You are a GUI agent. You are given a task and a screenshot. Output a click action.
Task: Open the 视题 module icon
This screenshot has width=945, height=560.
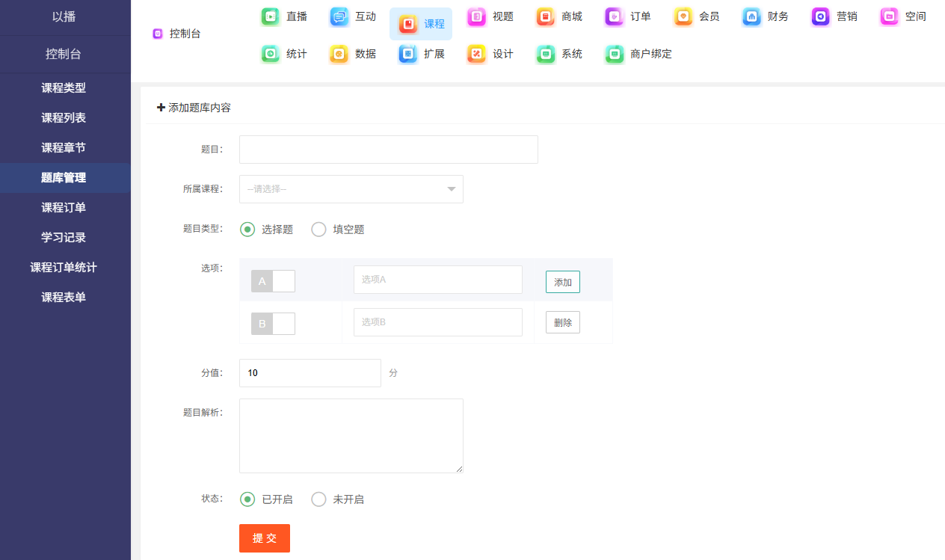click(x=477, y=16)
